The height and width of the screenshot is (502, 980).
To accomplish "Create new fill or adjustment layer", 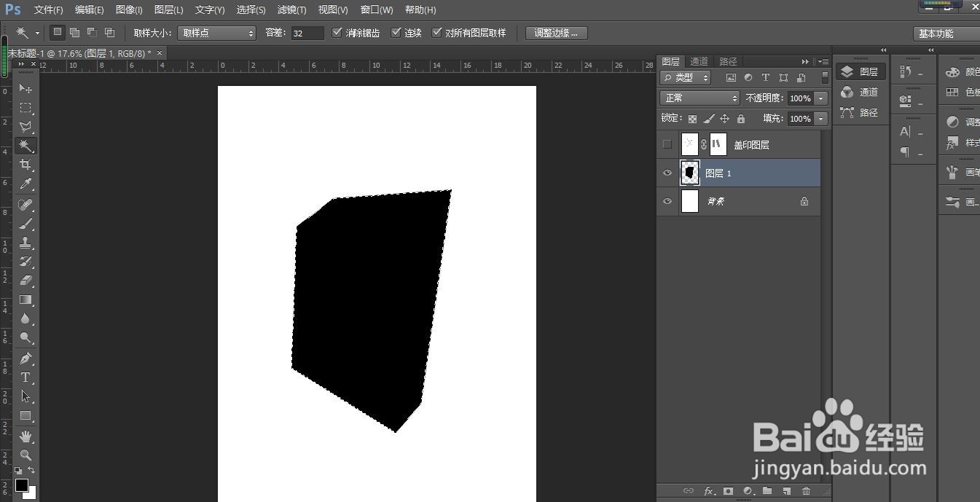I will 748,491.
